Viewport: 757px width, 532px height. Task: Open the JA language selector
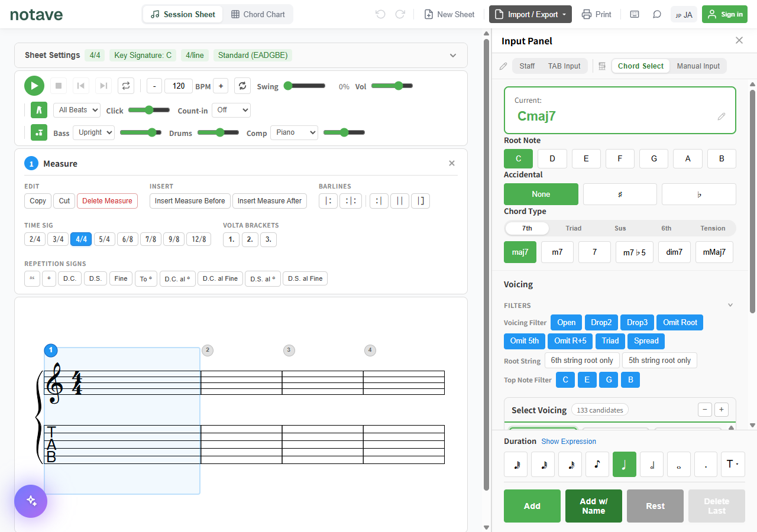[x=684, y=14]
